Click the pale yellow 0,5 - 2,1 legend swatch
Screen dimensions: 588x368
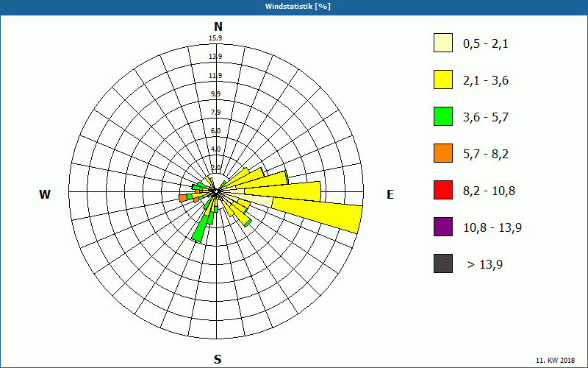(443, 43)
